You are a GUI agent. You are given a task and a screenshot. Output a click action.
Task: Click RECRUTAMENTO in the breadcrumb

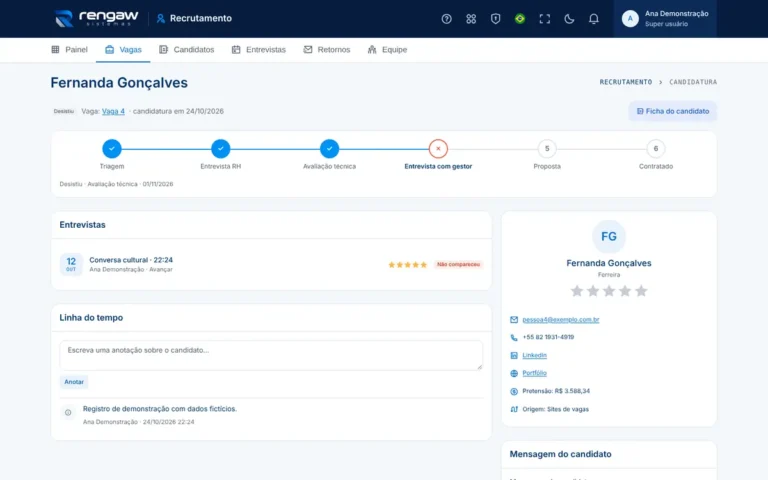click(625, 82)
